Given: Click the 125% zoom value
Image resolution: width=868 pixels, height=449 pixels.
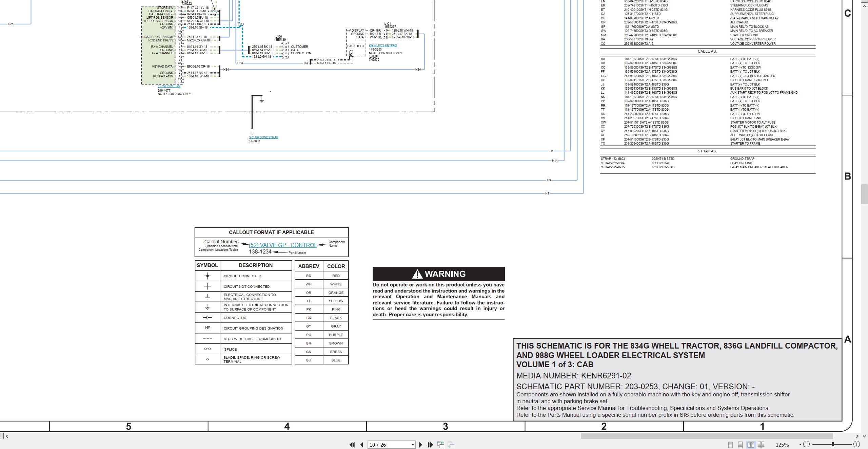Looking at the screenshot, I should (782, 445).
